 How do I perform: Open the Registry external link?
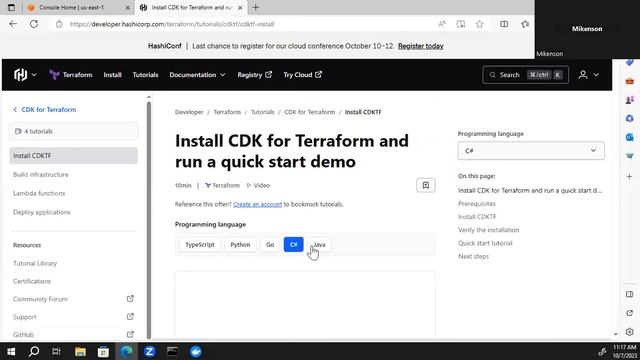[254, 75]
